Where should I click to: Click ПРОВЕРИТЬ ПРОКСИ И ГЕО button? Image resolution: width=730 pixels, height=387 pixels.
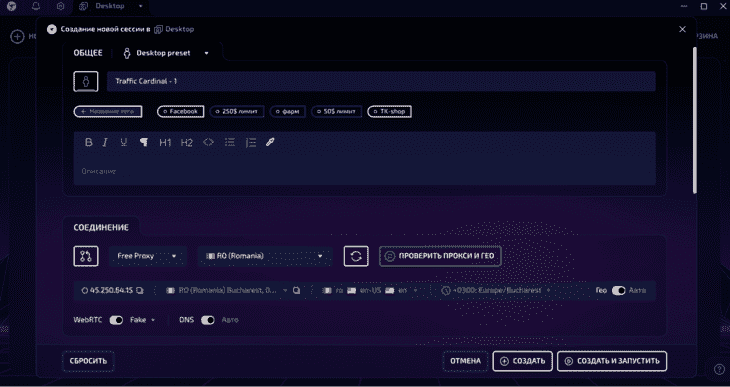(x=440, y=256)
